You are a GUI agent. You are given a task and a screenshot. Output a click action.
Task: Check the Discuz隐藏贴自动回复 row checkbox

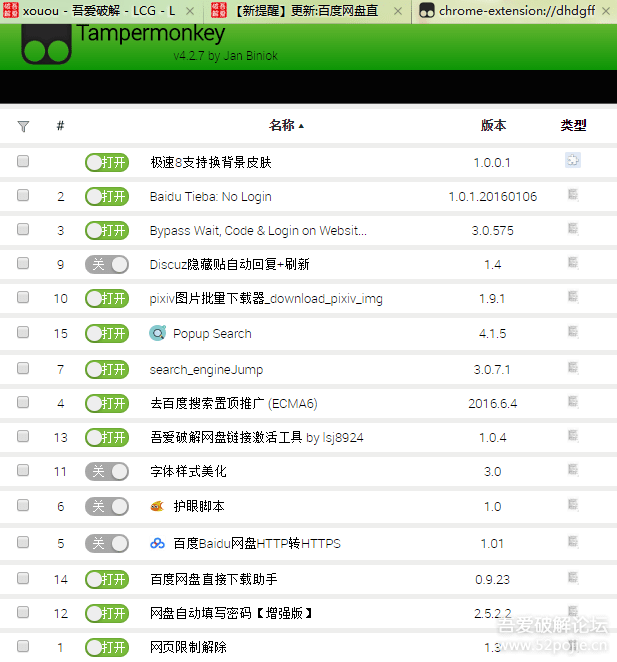(x=23, y=263)
